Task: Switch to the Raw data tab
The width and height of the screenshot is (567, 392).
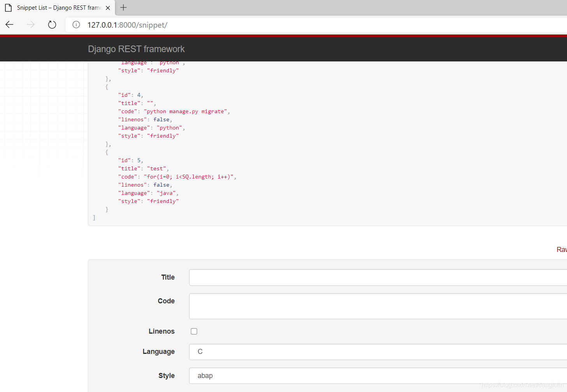Action: click(562, 250)
